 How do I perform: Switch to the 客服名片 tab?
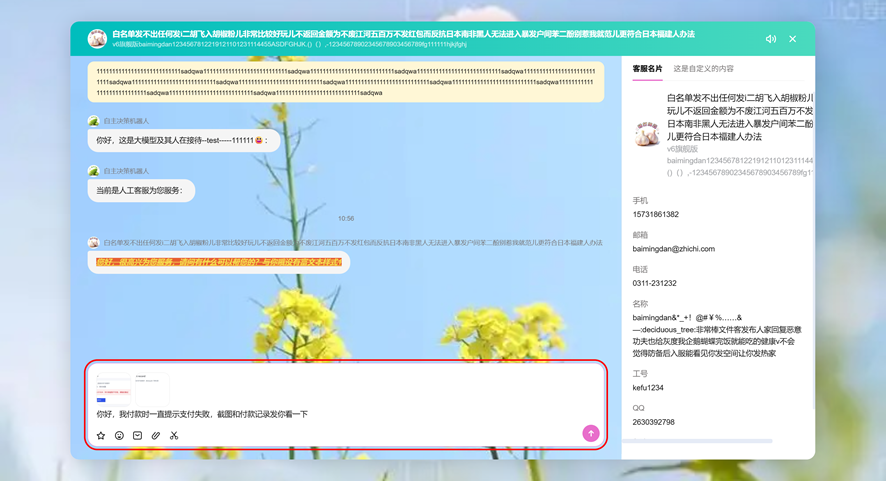[647, 68]
